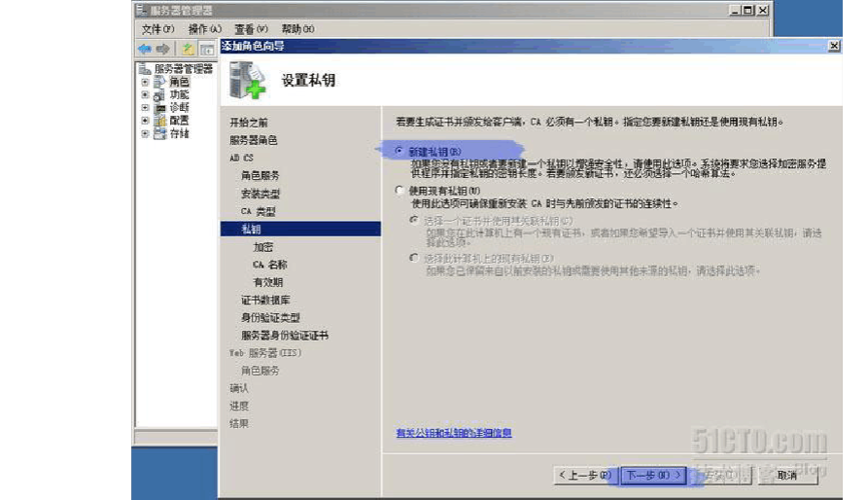Screen dimensions: 868x500
Task: Expand the 角色 tree node
Action: (145, 83)
